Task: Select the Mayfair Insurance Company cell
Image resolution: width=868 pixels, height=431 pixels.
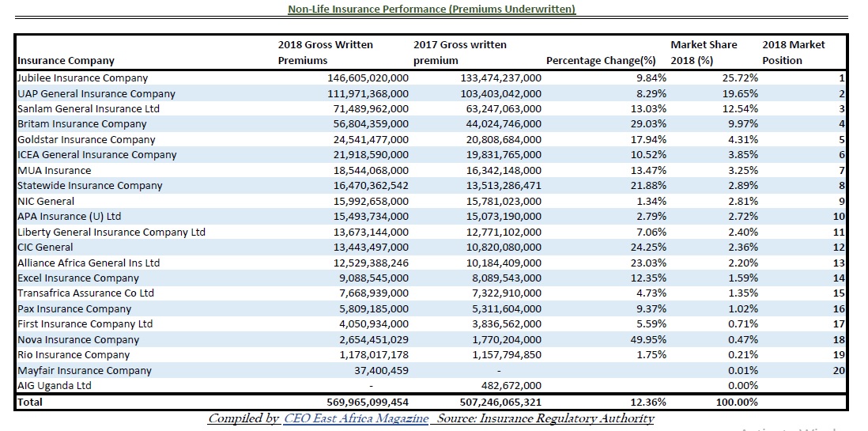Action: click(85, 371)
